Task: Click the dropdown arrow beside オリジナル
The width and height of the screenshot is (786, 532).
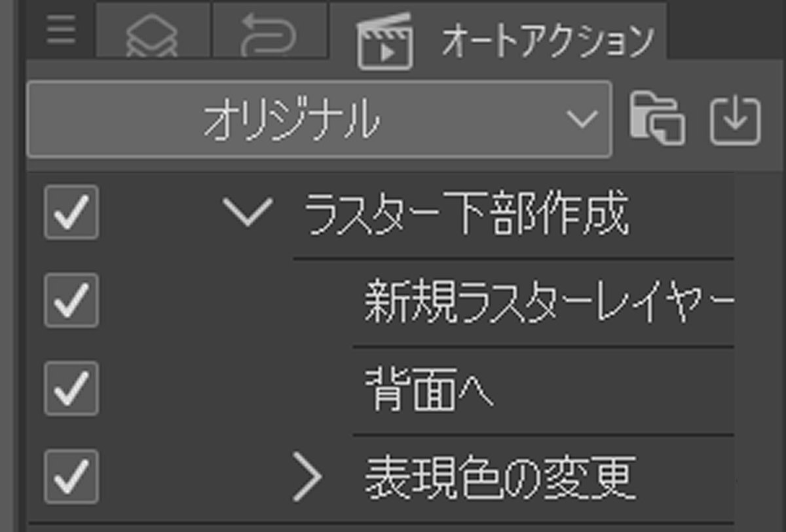Action: pyautogui.click(x=582, y=119)
